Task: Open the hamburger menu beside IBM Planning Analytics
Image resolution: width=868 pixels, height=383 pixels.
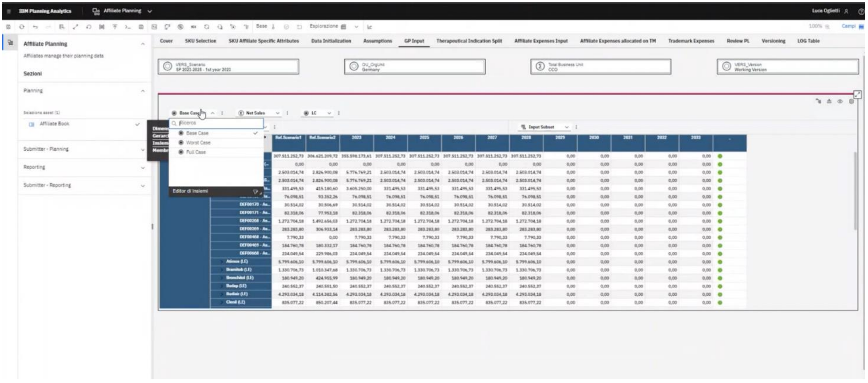Action: point(9,11)
